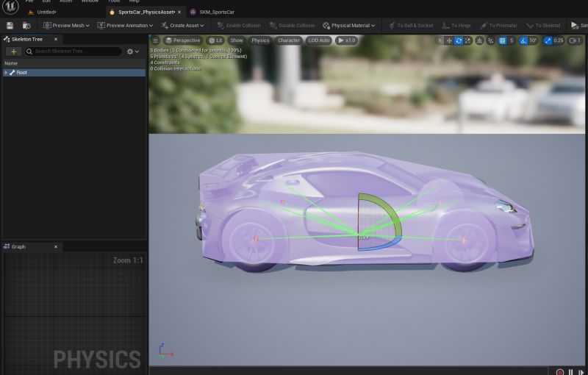Click the Name column header

11,63
